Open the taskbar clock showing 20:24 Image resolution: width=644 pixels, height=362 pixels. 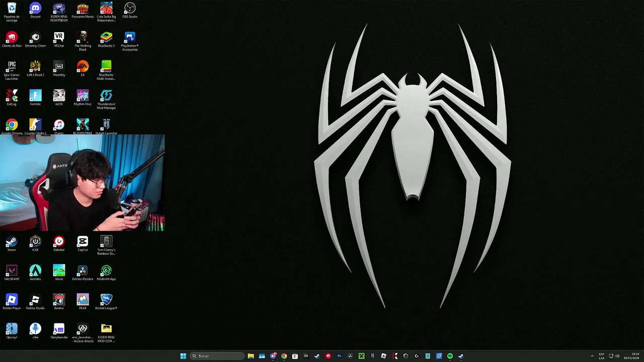click(x=632, y=356)
